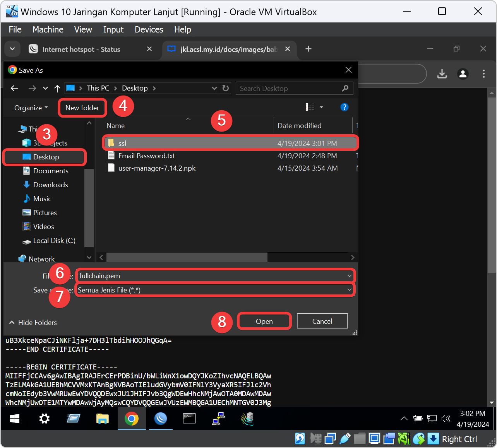Open more view options arrow
The width and height of the screenshot is (497, 448).
pyautogui.click(x=321, y=107)
